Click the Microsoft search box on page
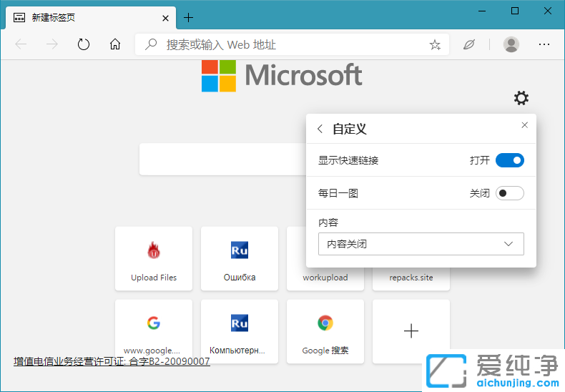The height and width of the screenshot is (392, 565). 222,159
